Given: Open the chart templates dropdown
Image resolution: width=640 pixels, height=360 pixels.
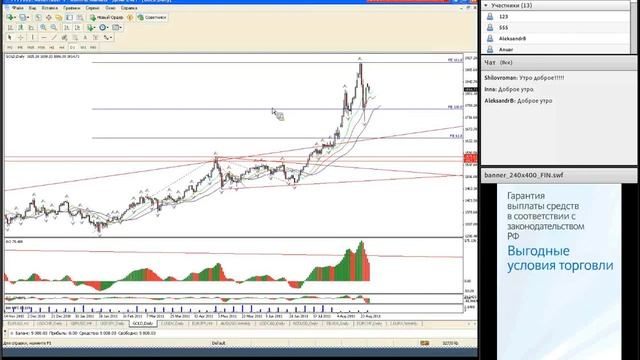Looking at the screenshot, I should 117,27.
